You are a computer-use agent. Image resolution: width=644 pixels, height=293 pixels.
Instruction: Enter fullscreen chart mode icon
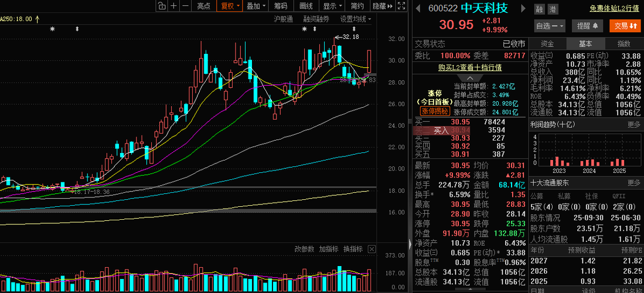(x=401, y=6)
